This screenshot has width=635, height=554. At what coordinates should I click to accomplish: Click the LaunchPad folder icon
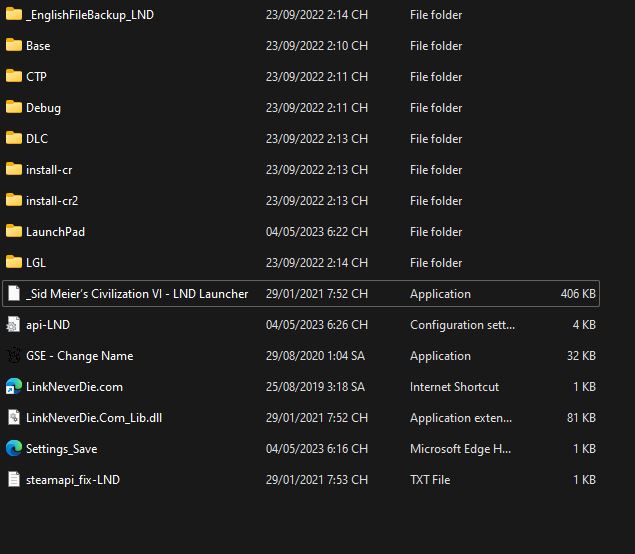coord(14,231)
